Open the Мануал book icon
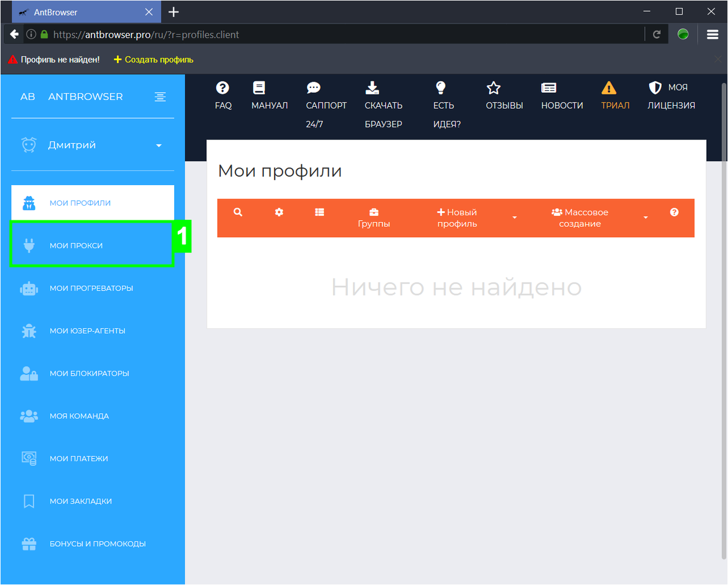This screenshot has height=585, width=728. 259,88
